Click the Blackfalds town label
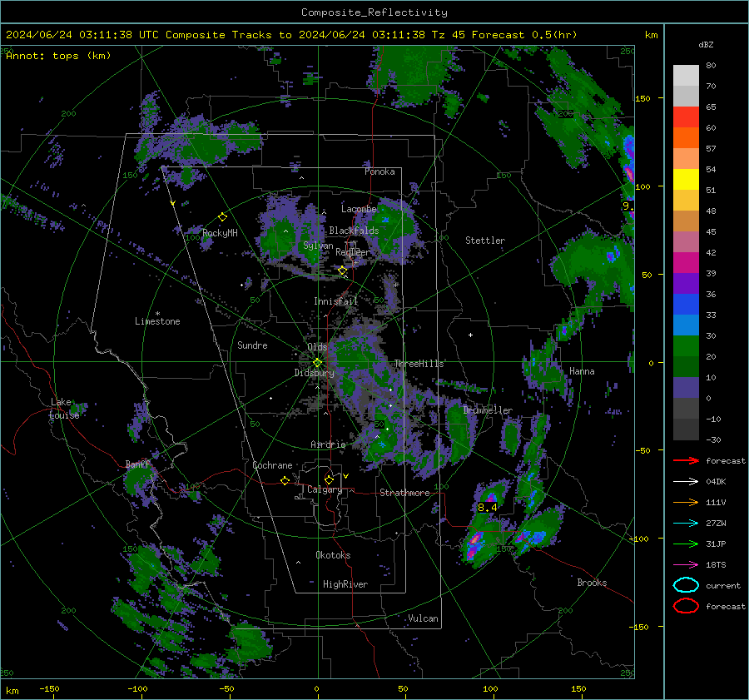The height and width of the screenshot is (700, 749). pos(354,231)
